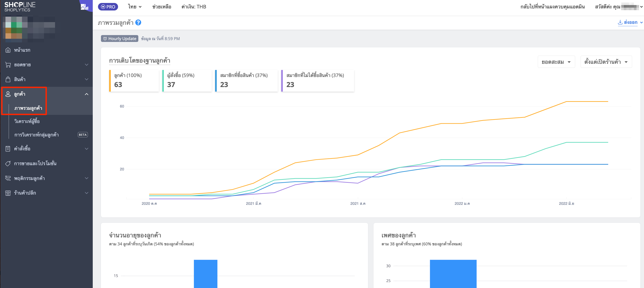Click the store icon for ร้านค้าปลีก
Screen dimensions: 644x288
coord(8,193)
